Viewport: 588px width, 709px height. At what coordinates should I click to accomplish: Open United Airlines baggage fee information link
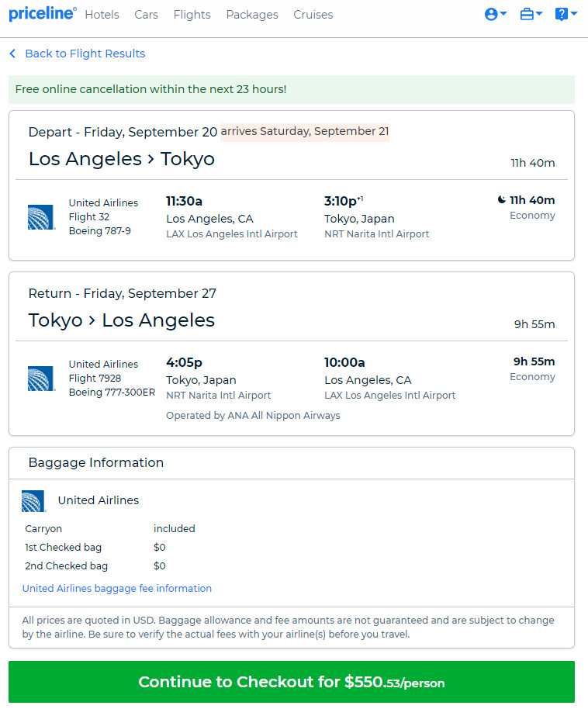coord(116,588)
